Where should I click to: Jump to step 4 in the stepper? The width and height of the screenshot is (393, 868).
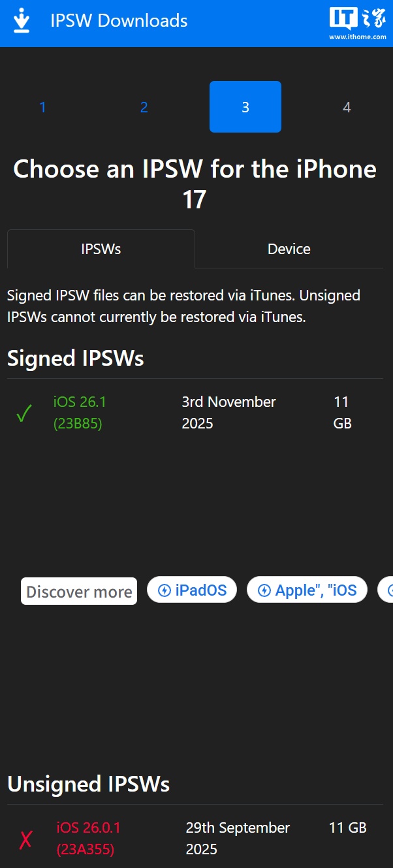coord(346,107)
